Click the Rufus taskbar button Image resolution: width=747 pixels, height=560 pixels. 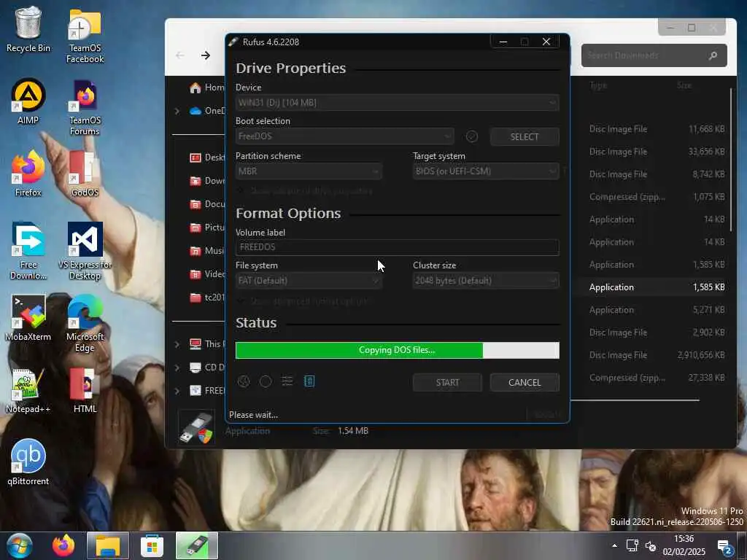[x=197, y=545]
